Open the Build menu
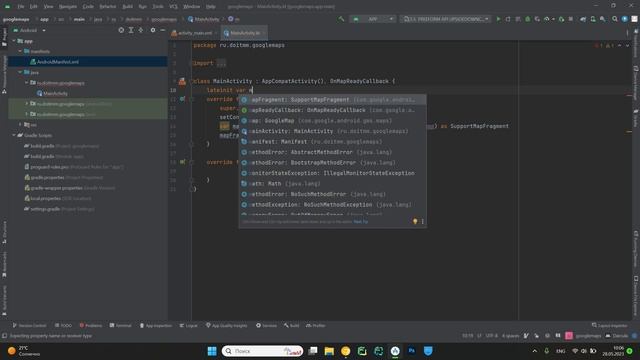640x360 pixels. [128, 7]
